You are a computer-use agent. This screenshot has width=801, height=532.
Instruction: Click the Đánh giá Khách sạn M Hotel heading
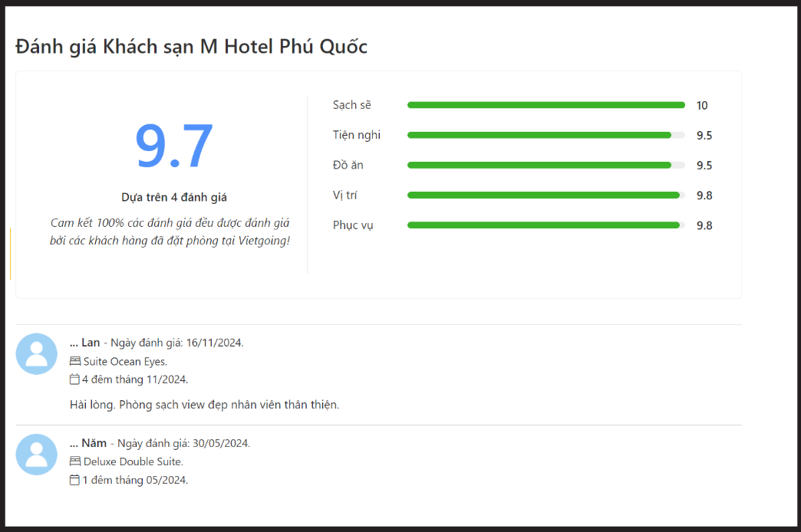192,47
